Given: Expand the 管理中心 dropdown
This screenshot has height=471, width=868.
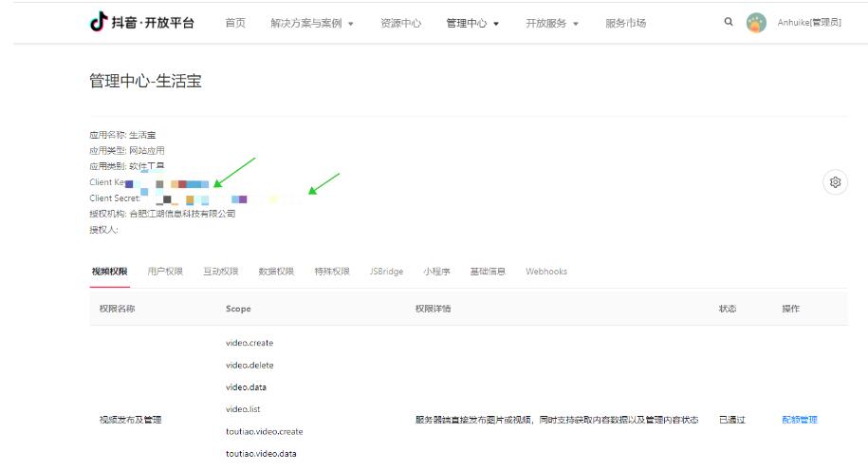Looking at the screenshot, I should pos(472,24).
